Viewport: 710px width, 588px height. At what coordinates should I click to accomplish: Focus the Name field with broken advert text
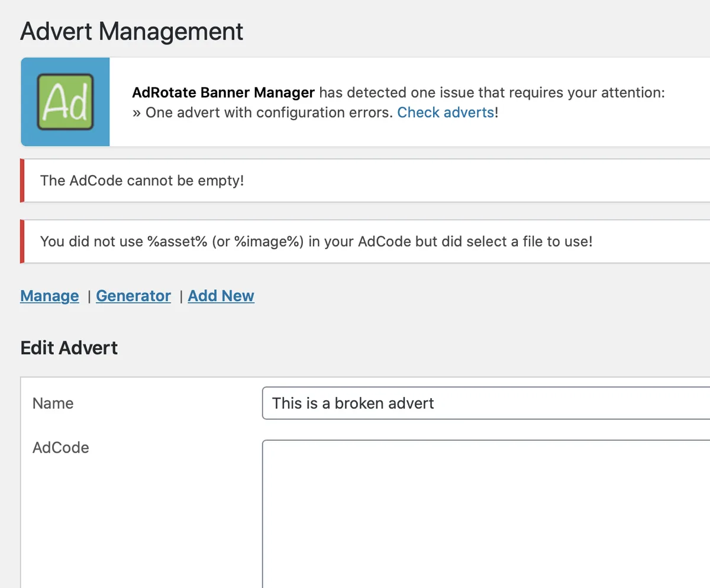[486, 403]
